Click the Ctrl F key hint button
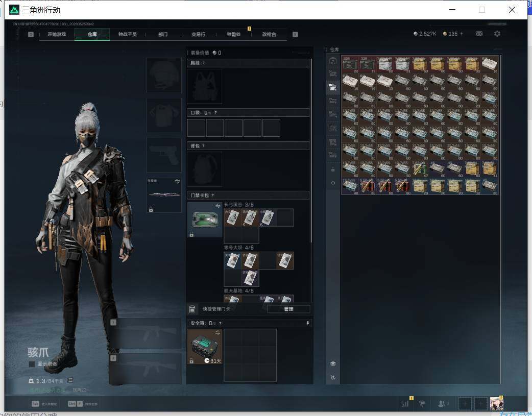Image resolution: width=532 pixels, height=416 pixels. [75, 404]
